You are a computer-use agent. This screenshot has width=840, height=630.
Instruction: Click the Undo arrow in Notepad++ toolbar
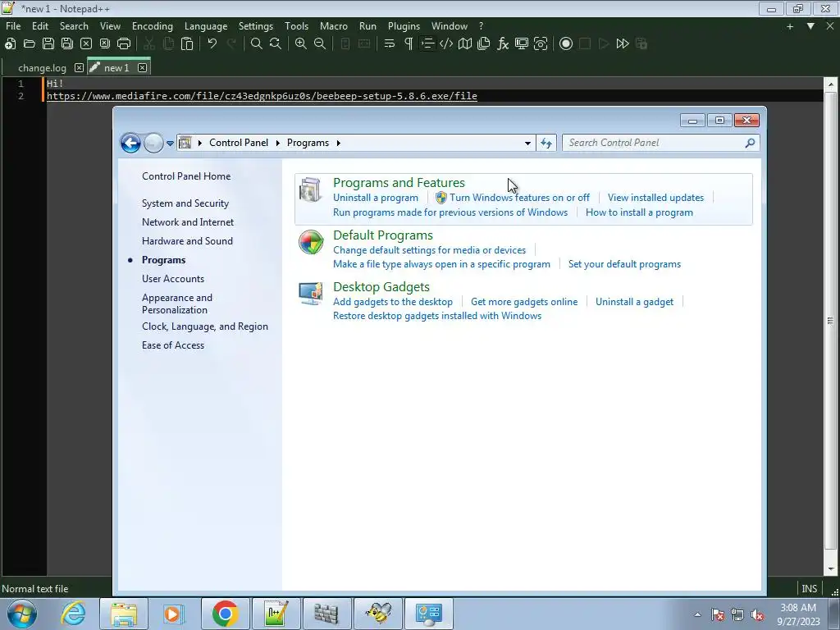pos(212,44)
